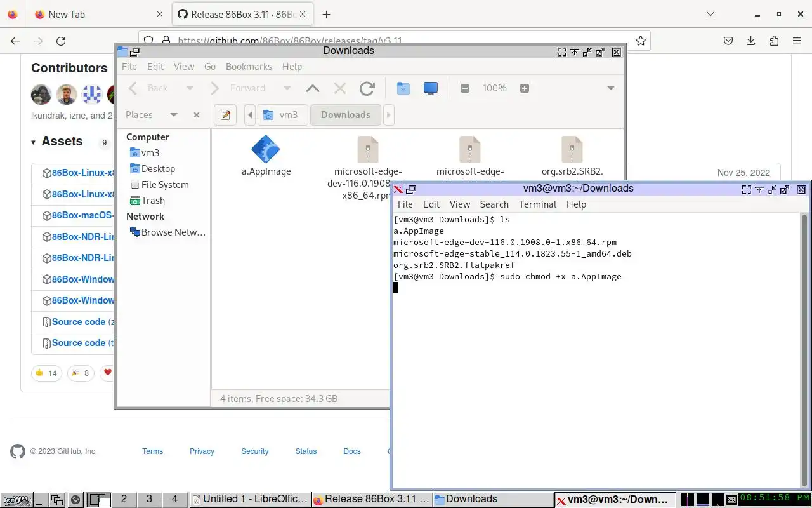Open the GitHub Docs footer link
812x508 pixels.
352,451
